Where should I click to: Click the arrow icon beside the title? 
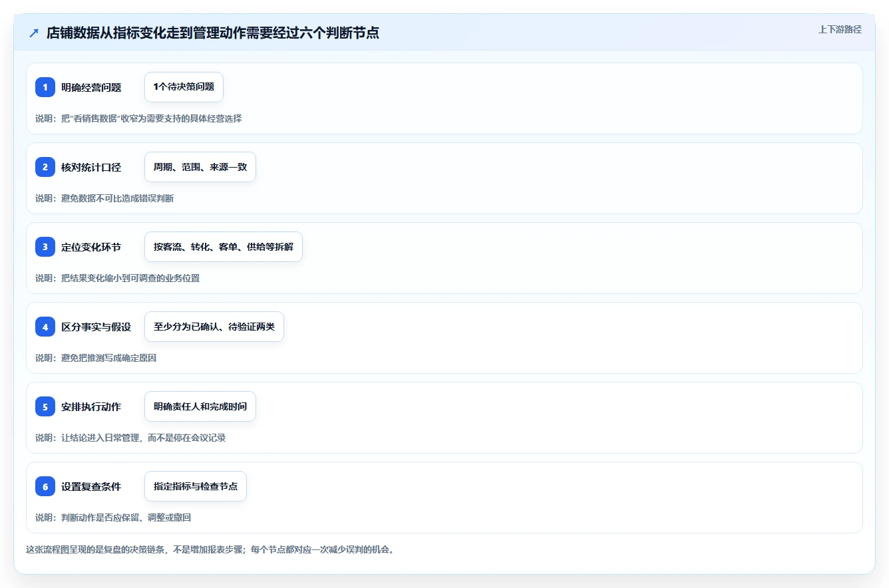point(34,33)
